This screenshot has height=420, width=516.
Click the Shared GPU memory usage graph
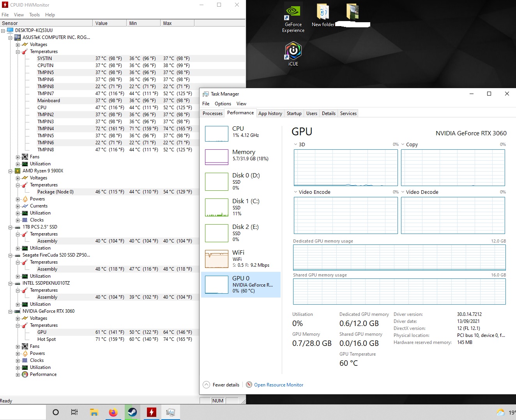point(399,291)
